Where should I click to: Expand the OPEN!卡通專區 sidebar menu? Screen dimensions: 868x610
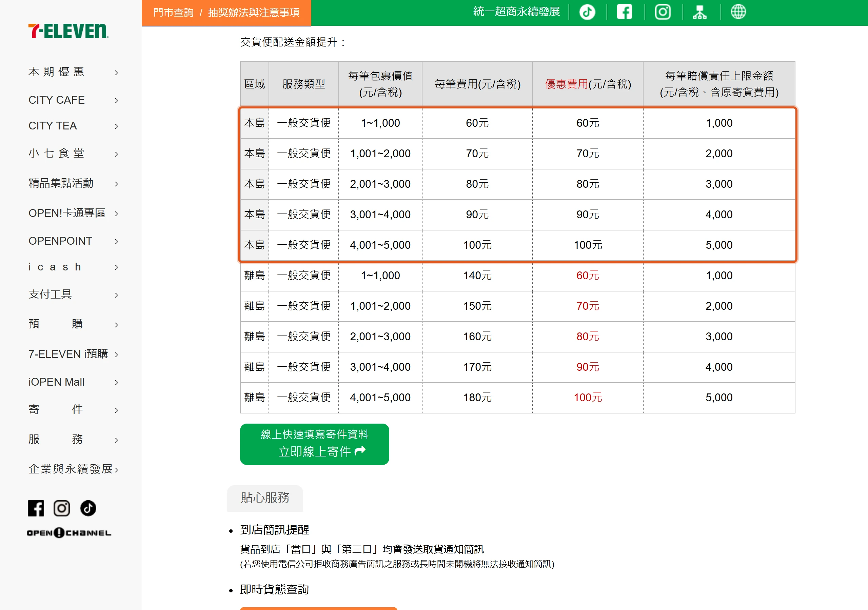(x=74, y=213)
